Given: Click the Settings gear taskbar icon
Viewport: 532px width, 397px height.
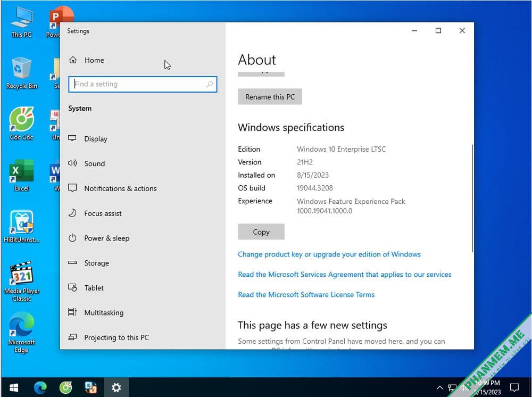Looking at the screenshot, I should click(116, 387).
